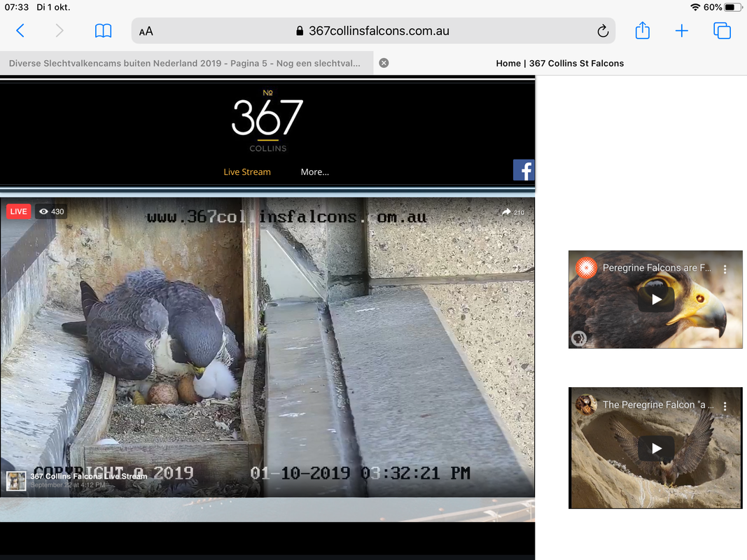Image resolution: width=747 pixels, height=560 pixels.
Task: Open channel avatar on The Peregrine Falcon "a ... video
Action: click(x=586, y=405)
